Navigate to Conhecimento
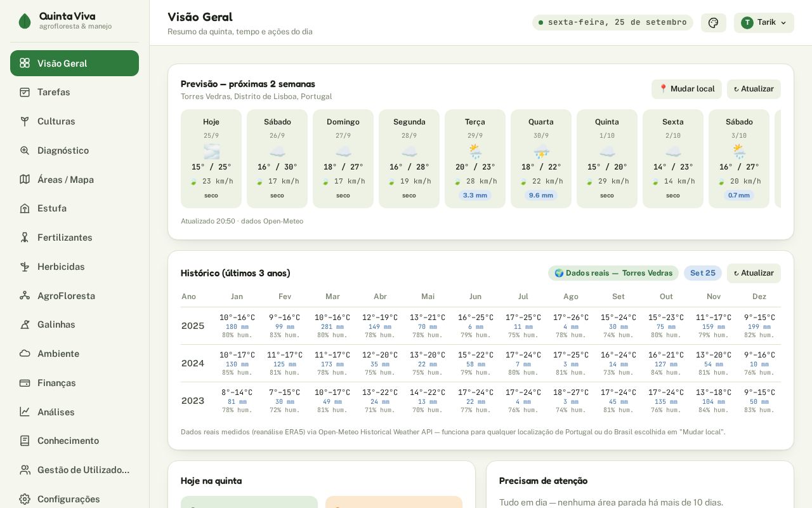 coord(74,441)
